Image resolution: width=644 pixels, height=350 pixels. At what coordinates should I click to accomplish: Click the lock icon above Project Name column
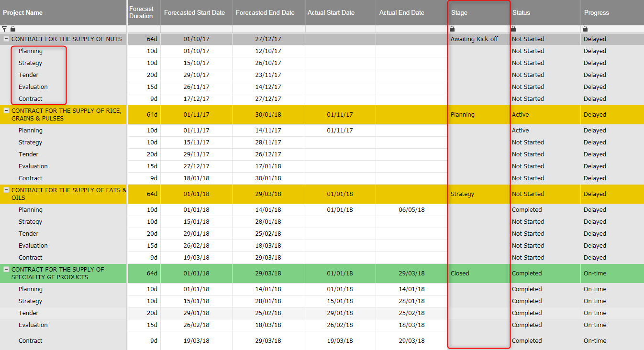[x=12, y=29]
